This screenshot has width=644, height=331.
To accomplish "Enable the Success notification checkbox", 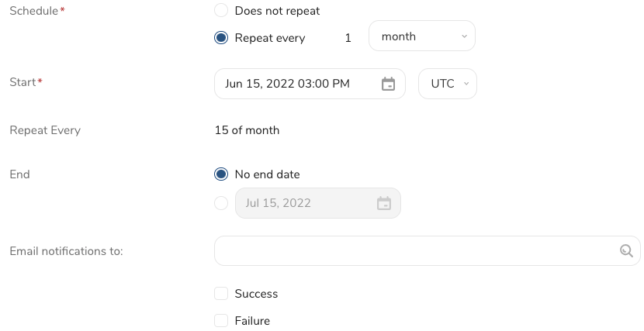I will 221,294.
